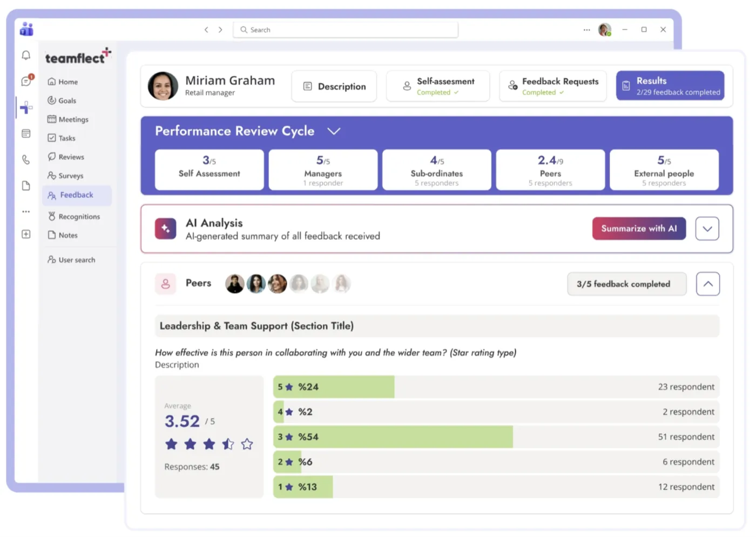This screenshot has width=756, height=537.
Task: Open User search in the sidebar
Action: 71,260
